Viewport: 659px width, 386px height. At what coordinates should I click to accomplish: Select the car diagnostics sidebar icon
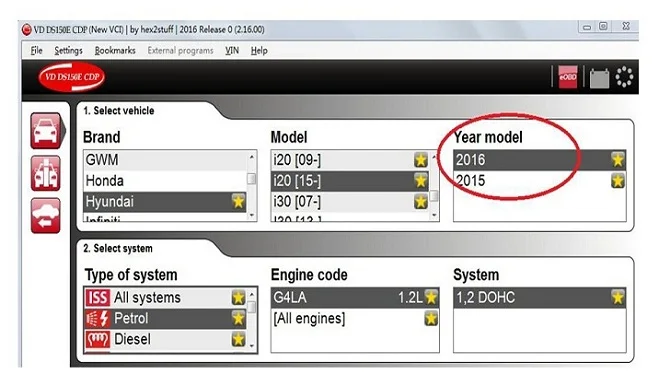46,130
